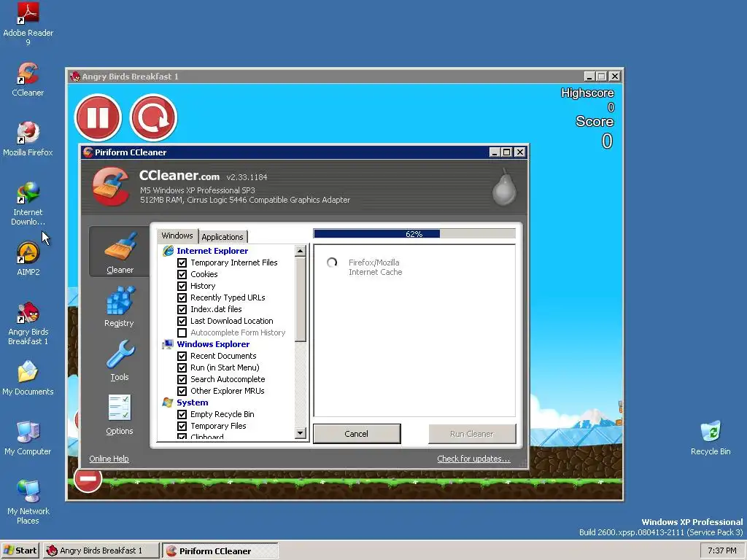Click the Internet Explorer category heading text
The height and width of the screenshot is (560, 747).
point(212,251)
